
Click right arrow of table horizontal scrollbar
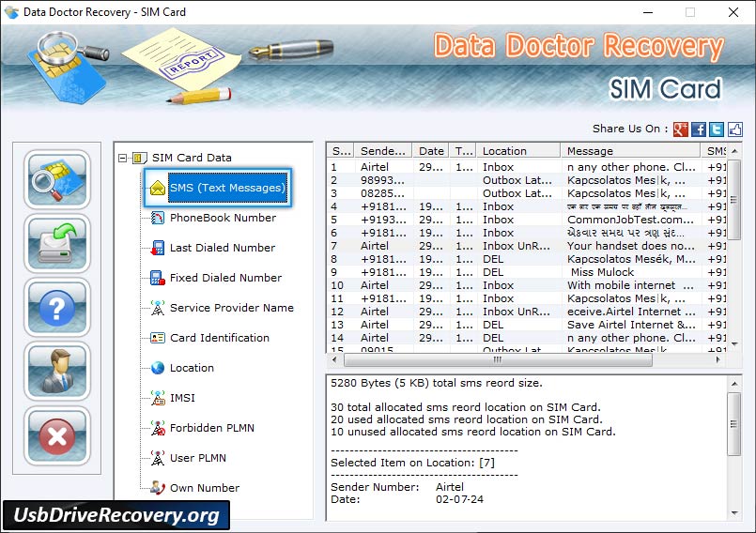click(717, 359)
